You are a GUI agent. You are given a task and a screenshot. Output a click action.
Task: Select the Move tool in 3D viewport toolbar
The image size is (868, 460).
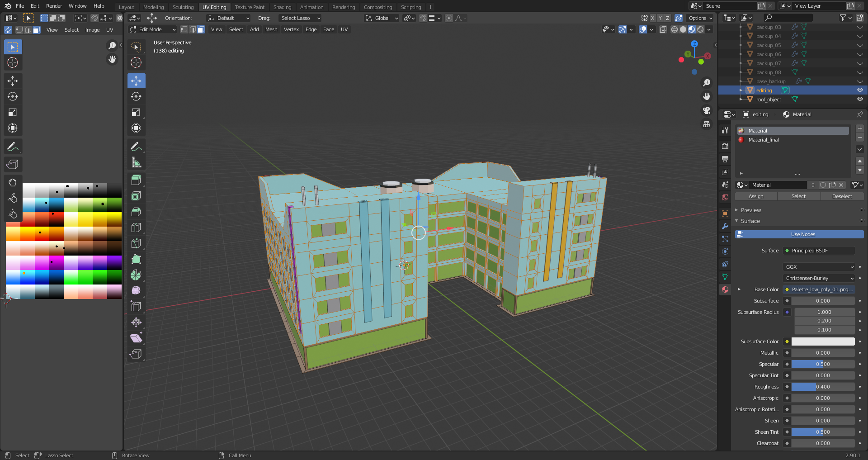click(136, 81)
